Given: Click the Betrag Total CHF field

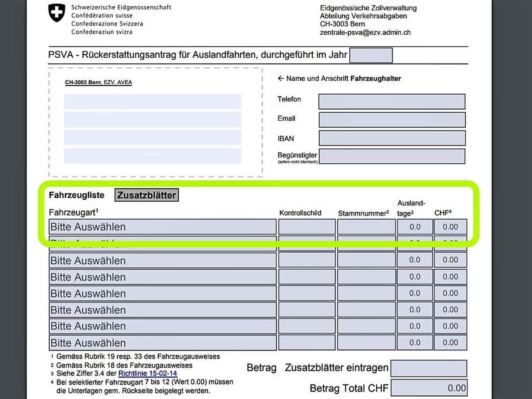Looking at the screenshot, I should tap(428, 388).
